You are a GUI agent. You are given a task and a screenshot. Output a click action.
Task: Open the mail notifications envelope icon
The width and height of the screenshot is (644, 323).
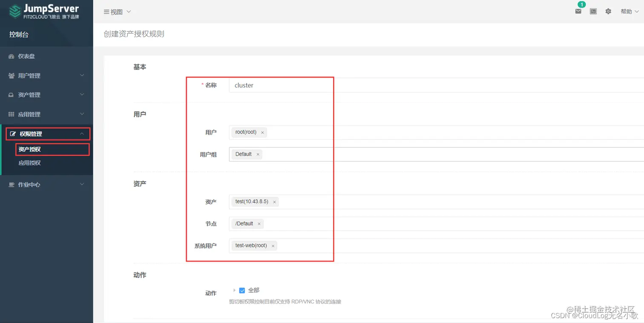pyautogui.click(x=578, y=12)
